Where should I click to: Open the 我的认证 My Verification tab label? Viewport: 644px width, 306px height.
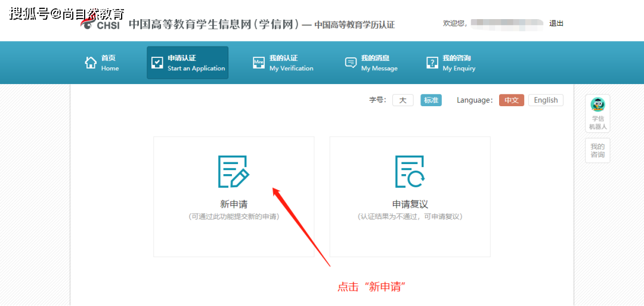click(291, 63)
